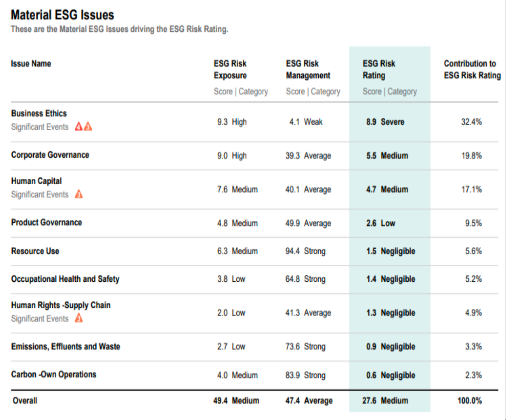Click the 8.9 Severe rating cell
This screenshot has width=506, height=420.
pos(385,122)
